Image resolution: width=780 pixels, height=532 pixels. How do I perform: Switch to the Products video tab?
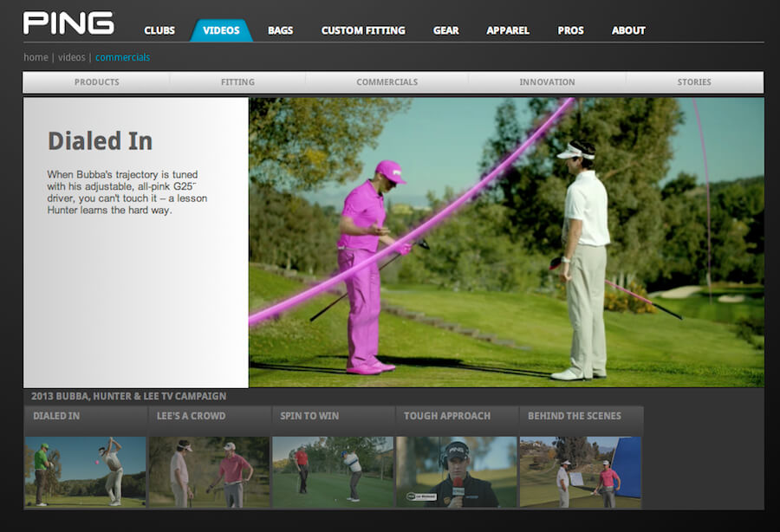coord(96,82)
